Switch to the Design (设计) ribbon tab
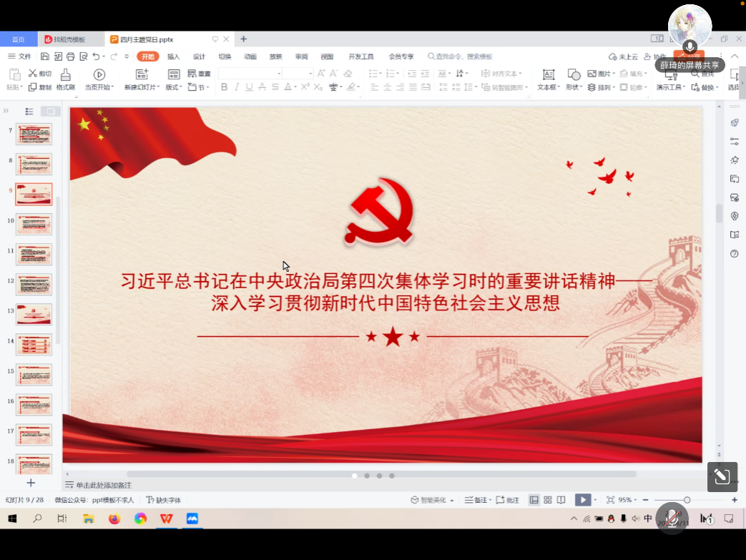 coord(199,57)
